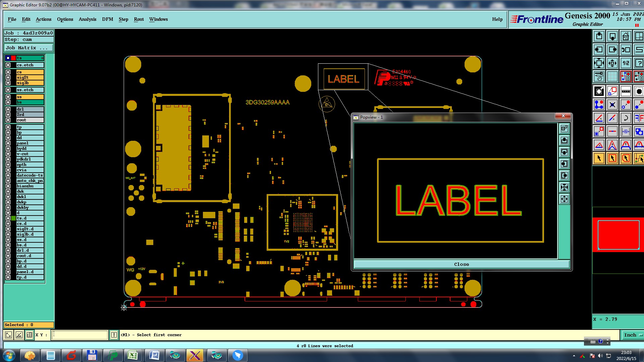The width and height of the screenshot is (644, 362).
Task: Open the ruler measure tool
Action: [x=626, y=91]
